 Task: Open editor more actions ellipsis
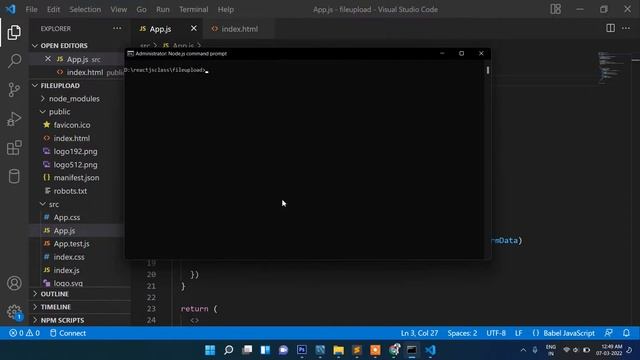(x=626, y=28)
